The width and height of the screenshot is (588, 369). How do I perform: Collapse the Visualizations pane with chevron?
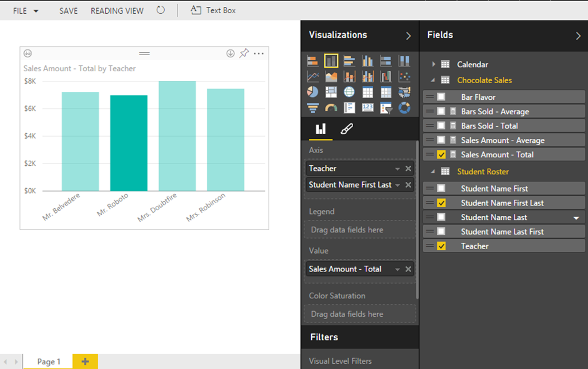pyautogui.click(x=408, y=36)
